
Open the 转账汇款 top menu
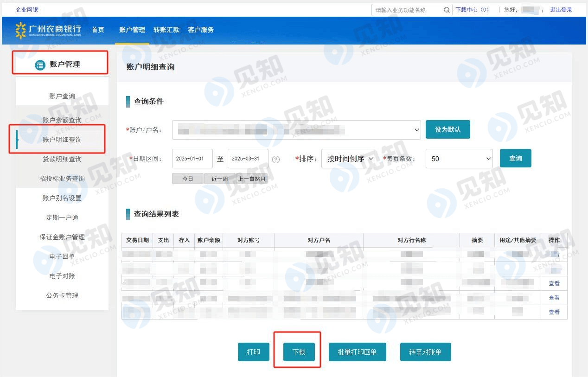pos(166,30)
